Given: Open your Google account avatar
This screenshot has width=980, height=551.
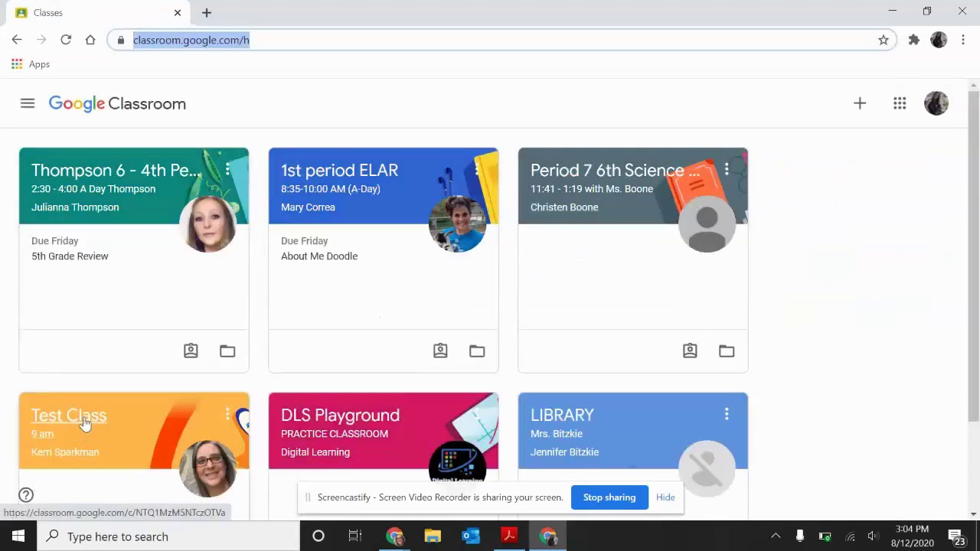Looking at the screenshot, I should point(936,103).
